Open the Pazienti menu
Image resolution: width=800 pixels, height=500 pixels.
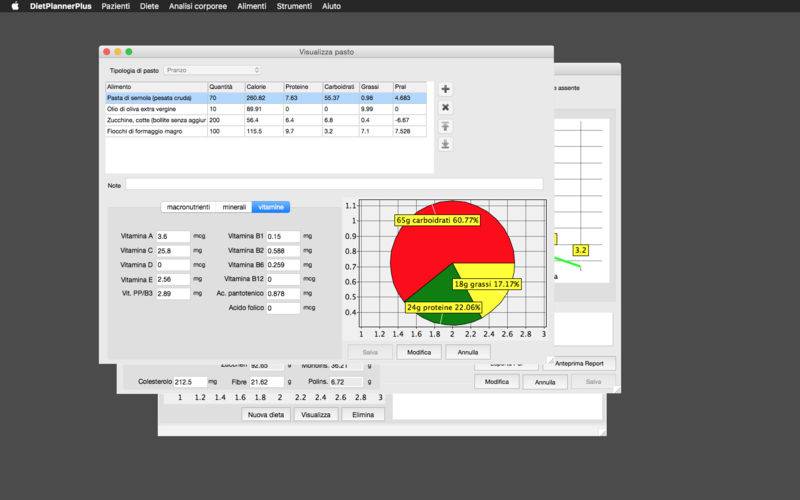click(116, 6)
